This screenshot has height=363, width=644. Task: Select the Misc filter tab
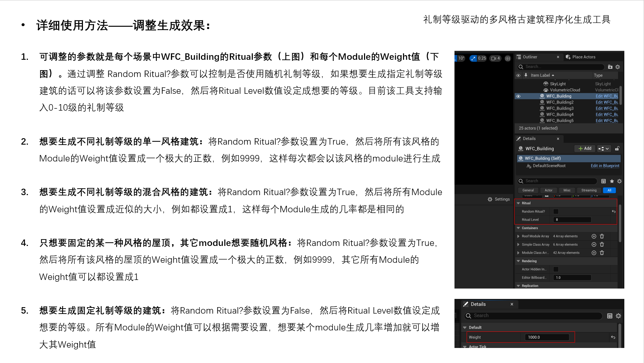point(567,190)
